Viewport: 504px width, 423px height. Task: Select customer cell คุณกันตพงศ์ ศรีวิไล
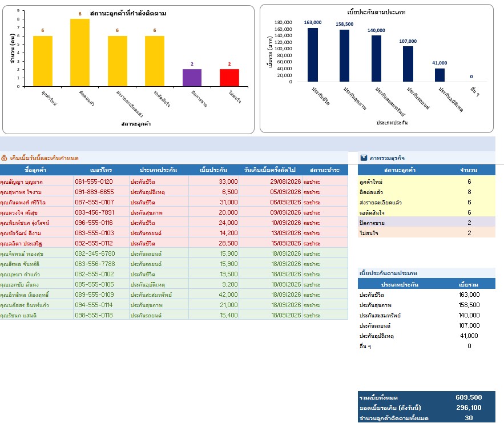[37, 202]
